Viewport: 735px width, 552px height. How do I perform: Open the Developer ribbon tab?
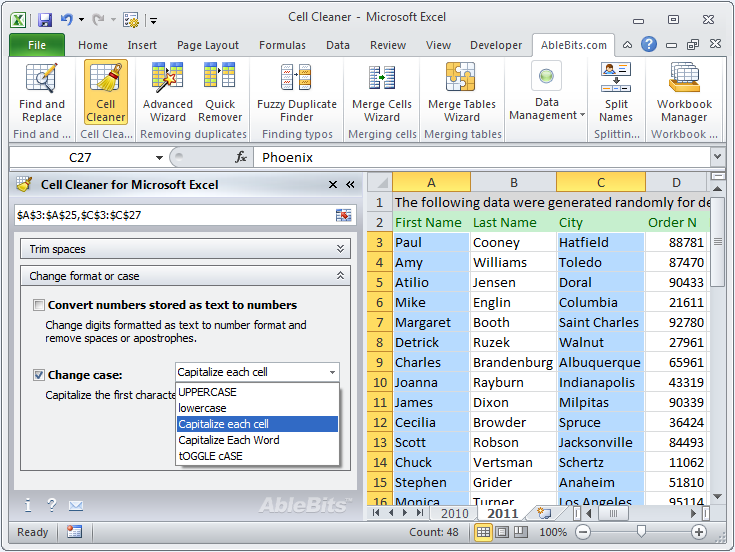click(496, 45)
